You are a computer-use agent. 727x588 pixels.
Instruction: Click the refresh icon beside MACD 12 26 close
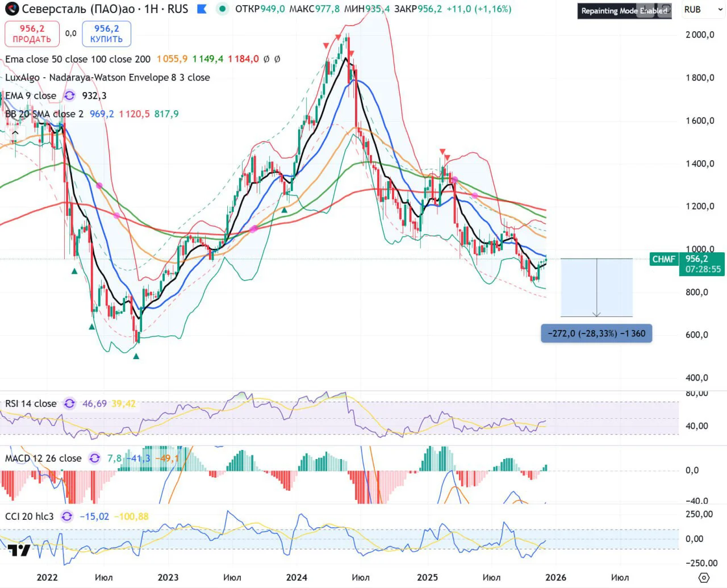click(94, 458)
